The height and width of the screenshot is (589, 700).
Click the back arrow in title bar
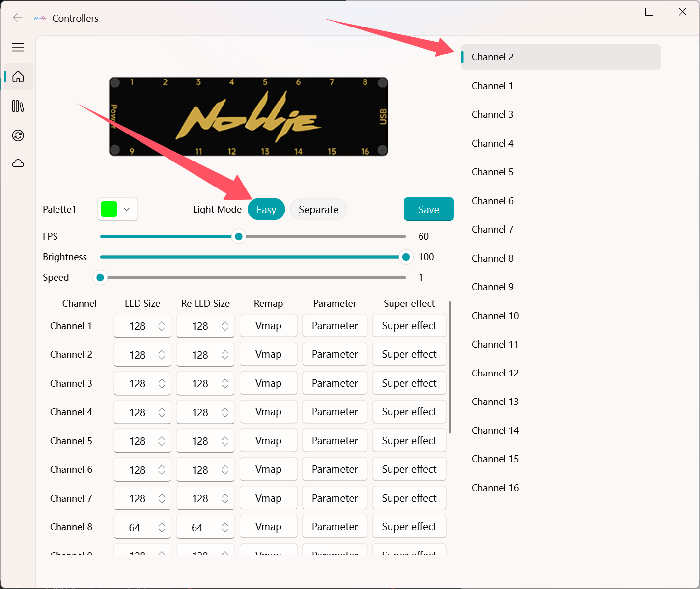pyautogui.click(x=18, y=18)
